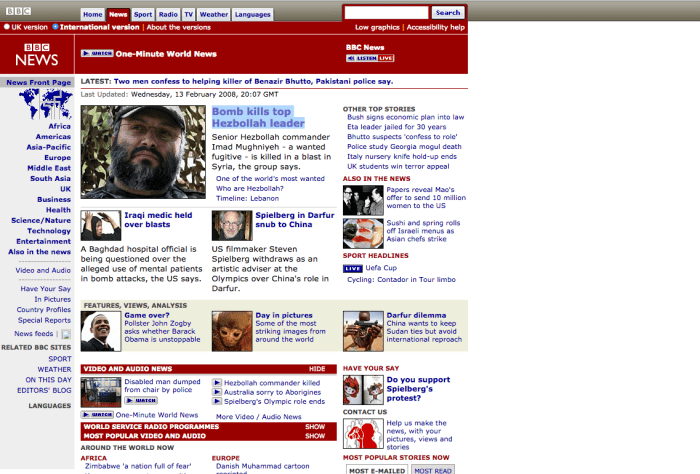Open the BBC News logo banner

[x=37, y=54]
